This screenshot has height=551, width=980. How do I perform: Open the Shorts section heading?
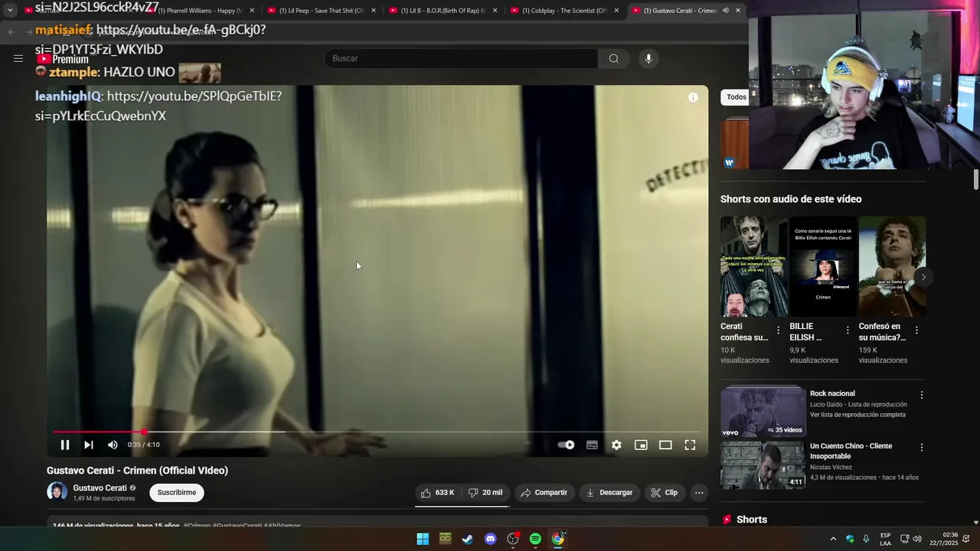[751, 520]
